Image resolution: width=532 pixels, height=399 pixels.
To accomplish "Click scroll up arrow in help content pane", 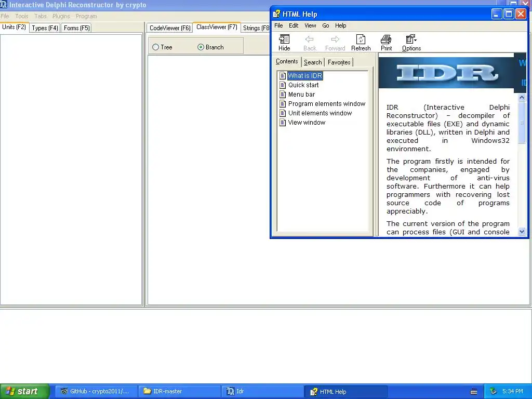I will [522, 98].
